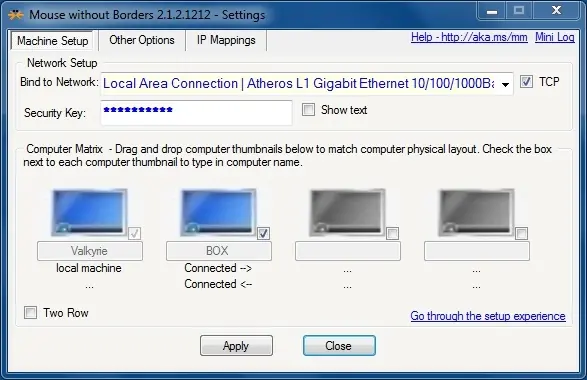The image size is (587, 380).
Task: Click into the Security Key field
Action: pyautogui.click(x=196, y=112)
